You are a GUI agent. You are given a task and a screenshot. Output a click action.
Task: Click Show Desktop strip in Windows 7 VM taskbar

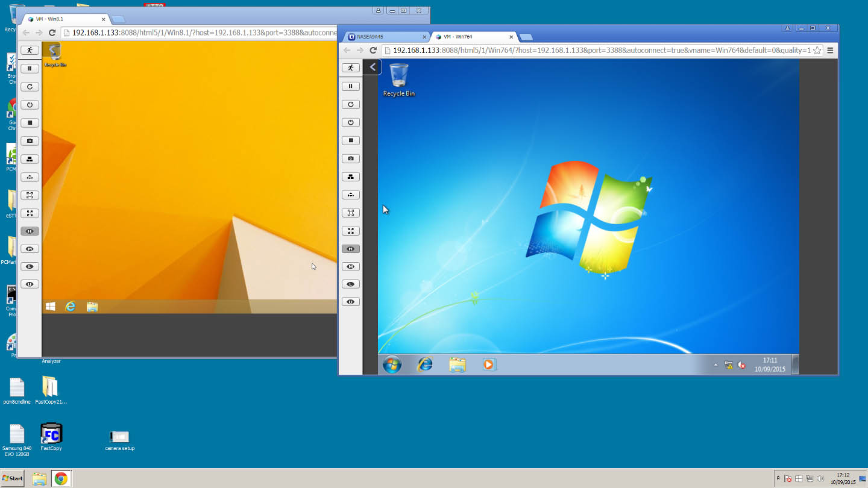point(795,364)
